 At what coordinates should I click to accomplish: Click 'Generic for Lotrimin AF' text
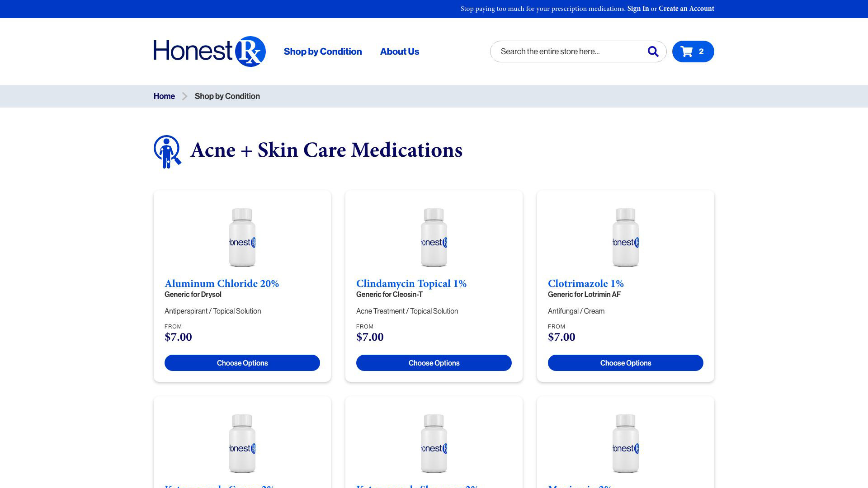click(x=584, y=295)
